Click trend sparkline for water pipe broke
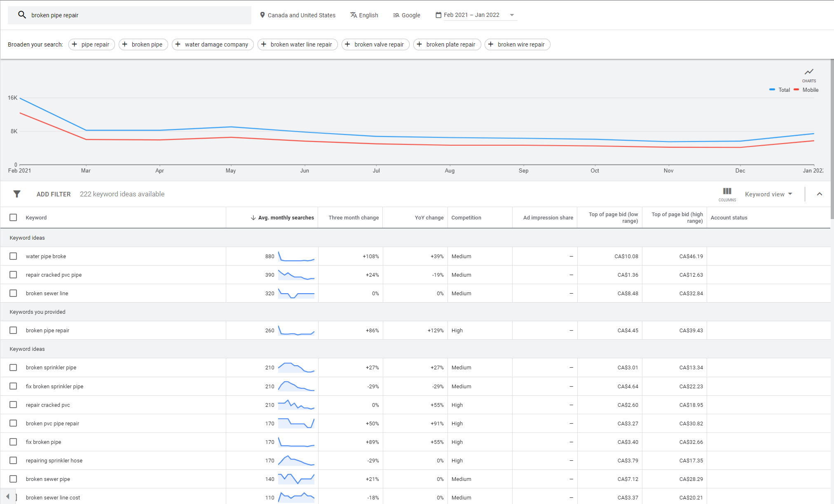 click(296, 257)
